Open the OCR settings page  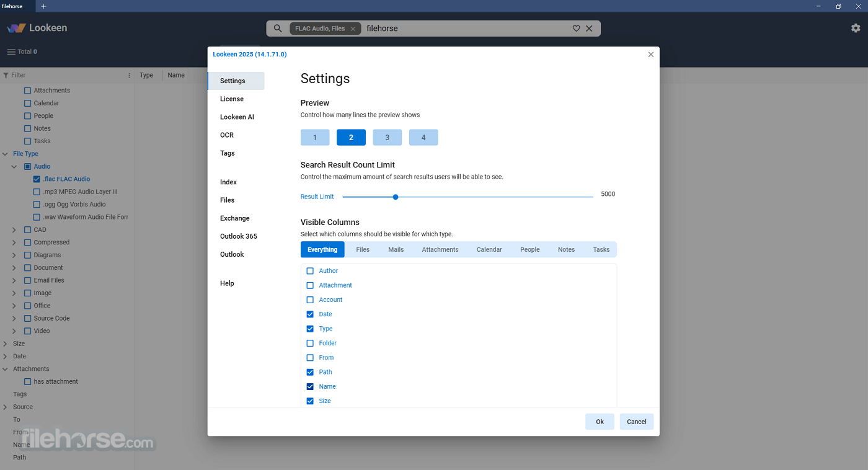[226, 135]
